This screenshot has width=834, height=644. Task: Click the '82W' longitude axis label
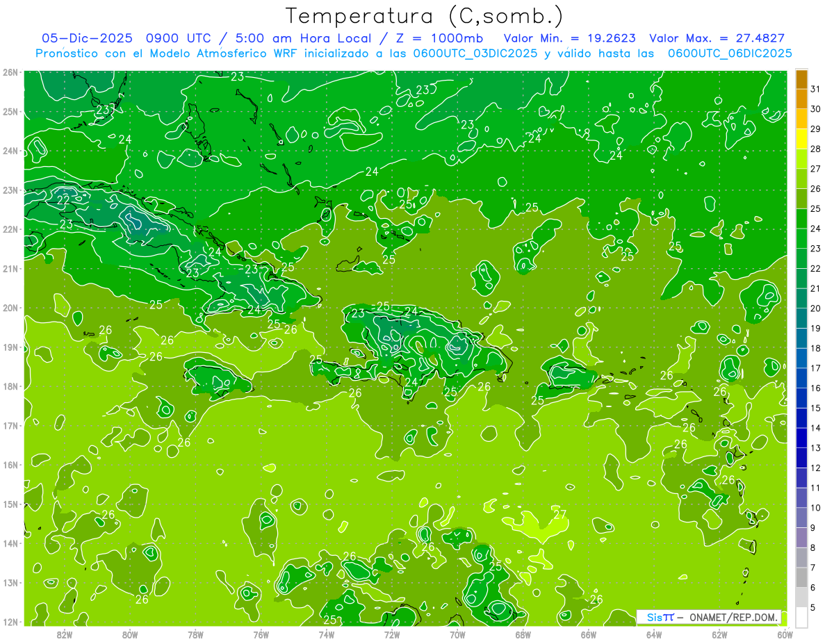click(65, 634)
